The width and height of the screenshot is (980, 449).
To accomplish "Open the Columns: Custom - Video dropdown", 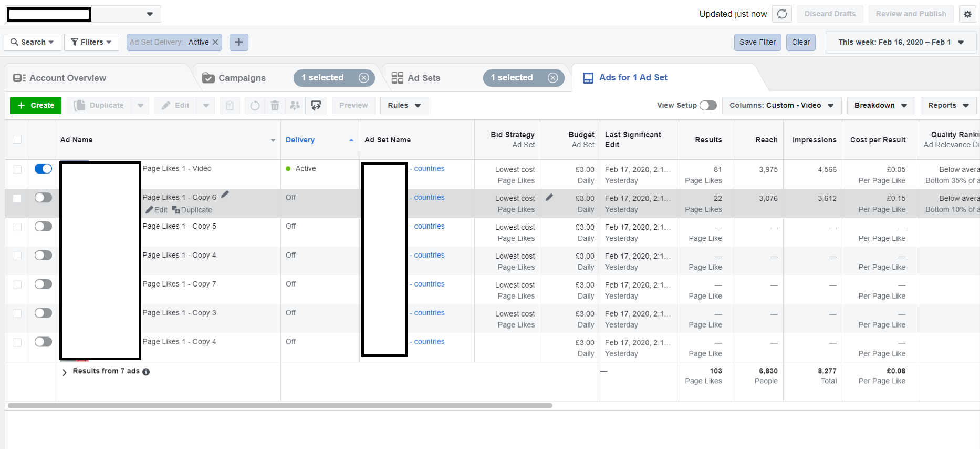I will coord(781,106).
